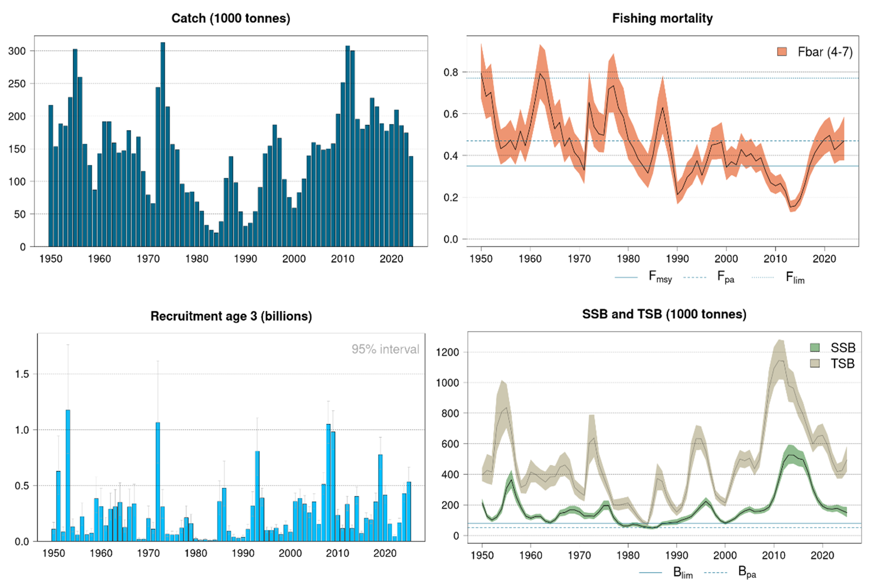This screenshot has height=588, width=879.
Task: Click the 2011 peak catch bar
Action: (347, 146)
